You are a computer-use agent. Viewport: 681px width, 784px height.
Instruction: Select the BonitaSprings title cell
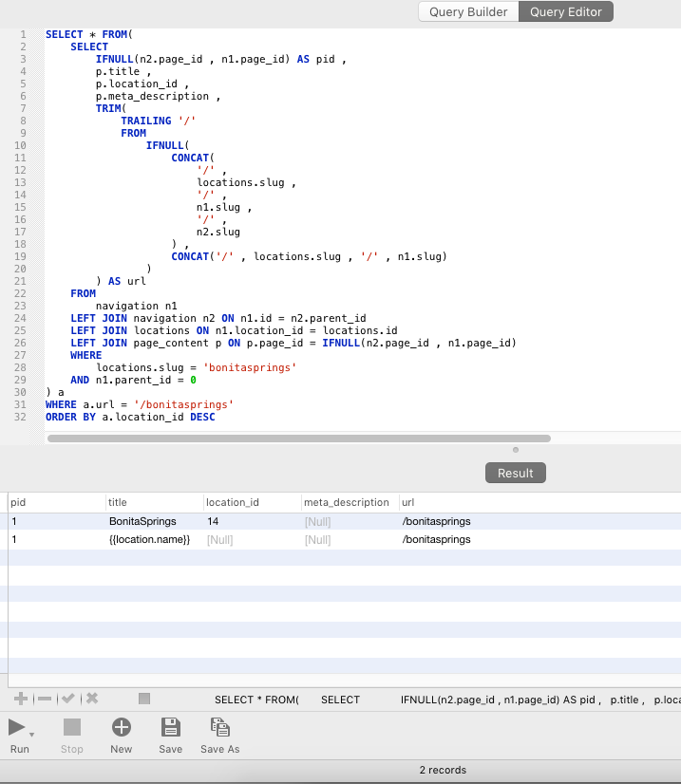tap(142, 521)
